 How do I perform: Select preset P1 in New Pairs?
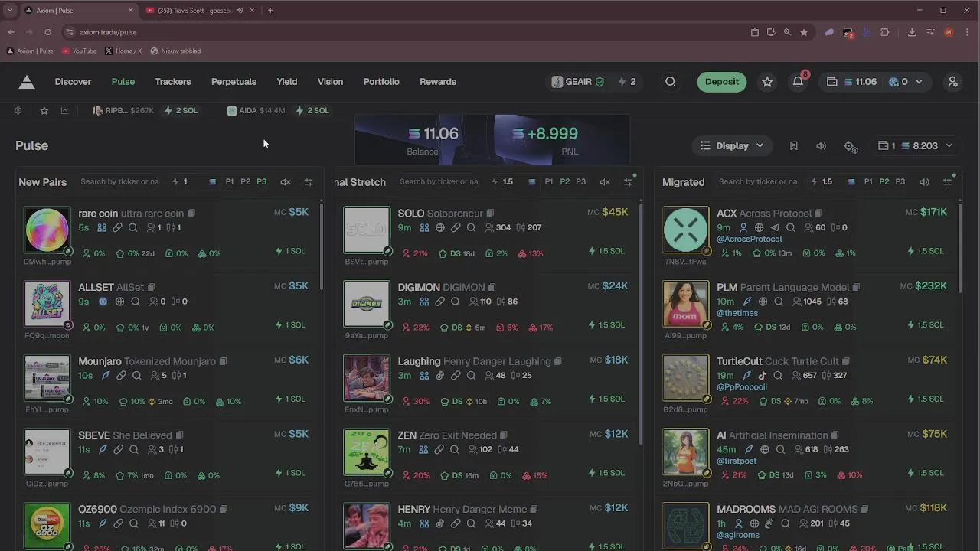pyautogui.click(x=230, y=182)
